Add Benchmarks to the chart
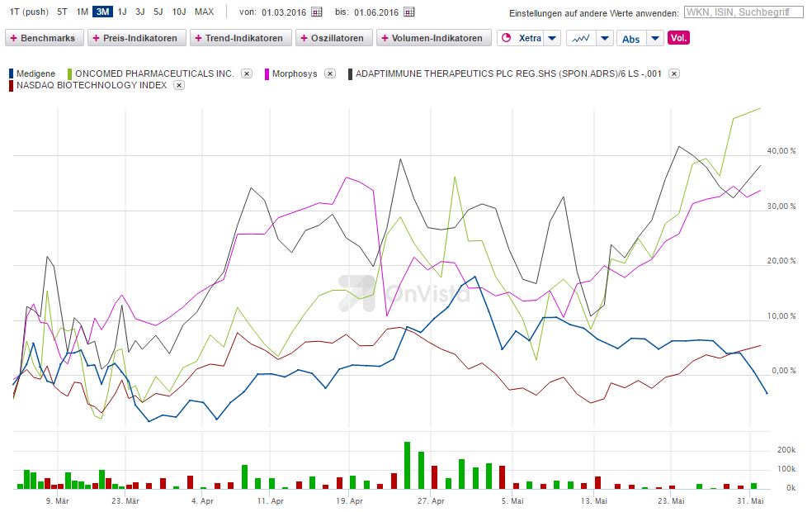The width and height of the screenshot is (812, 512). [x=44, y=38]
